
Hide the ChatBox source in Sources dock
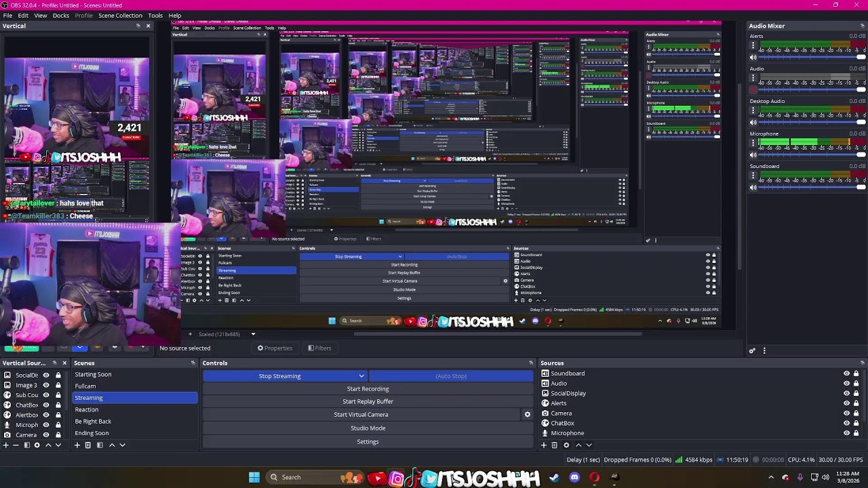click(x=846, y=423)
